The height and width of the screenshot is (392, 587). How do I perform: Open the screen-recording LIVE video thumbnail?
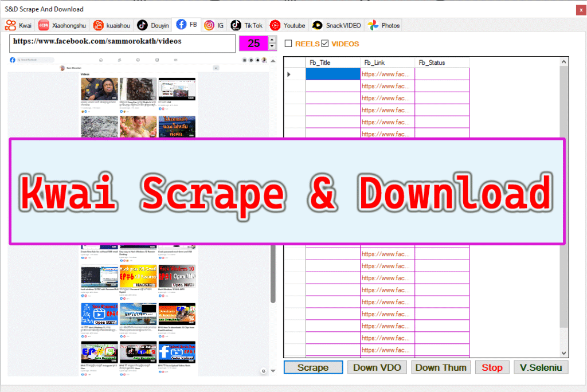[177, 89]
